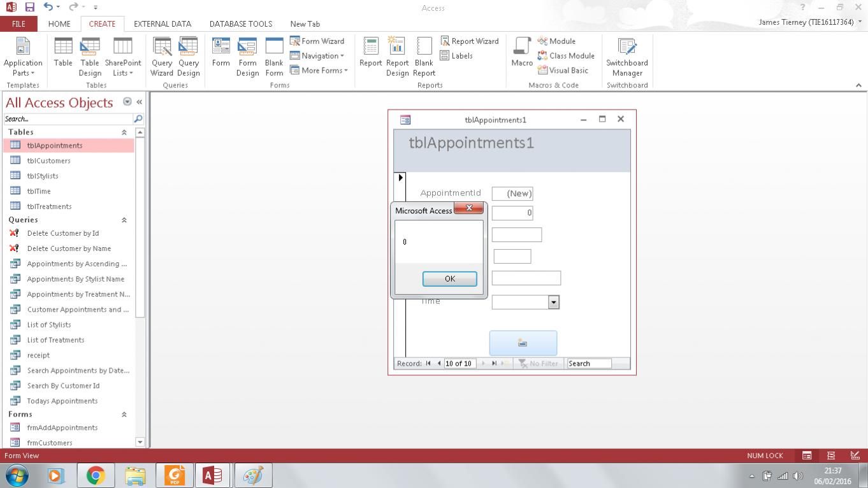Open Google Chrome from taskbar
The width and height of the screenshot is (868, 488).
(x=96, y=475)
